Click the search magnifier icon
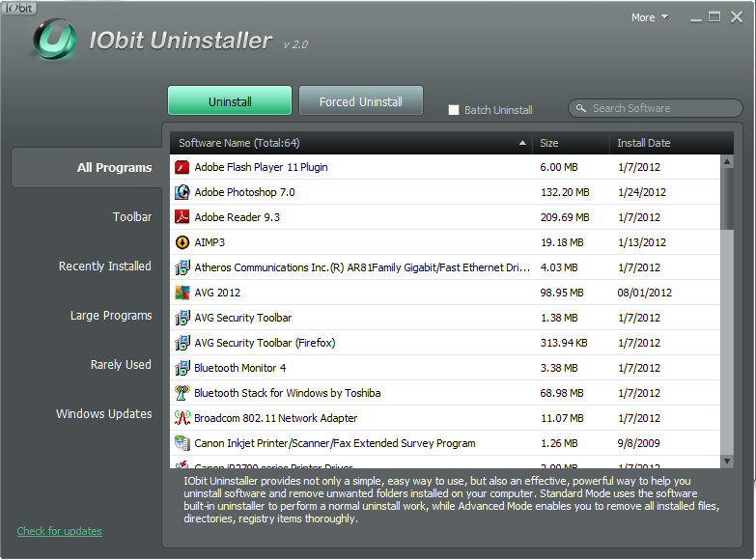Viewport: 756px width, 560px height. click(581, 108)
